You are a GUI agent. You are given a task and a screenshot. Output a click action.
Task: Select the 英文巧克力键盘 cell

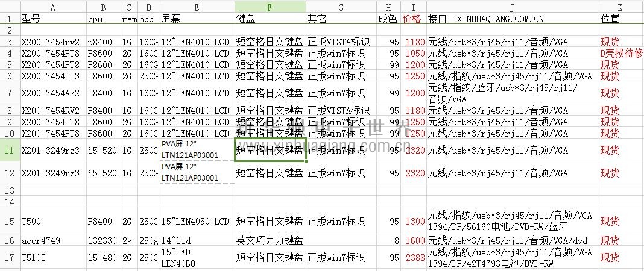(270, 241)
